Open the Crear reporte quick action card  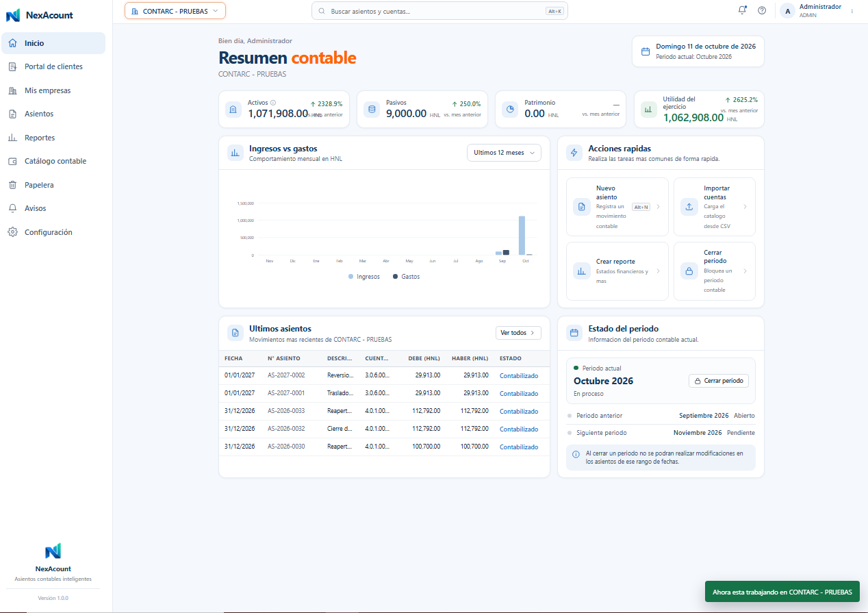pyautogui.click(x=617, y=271)
